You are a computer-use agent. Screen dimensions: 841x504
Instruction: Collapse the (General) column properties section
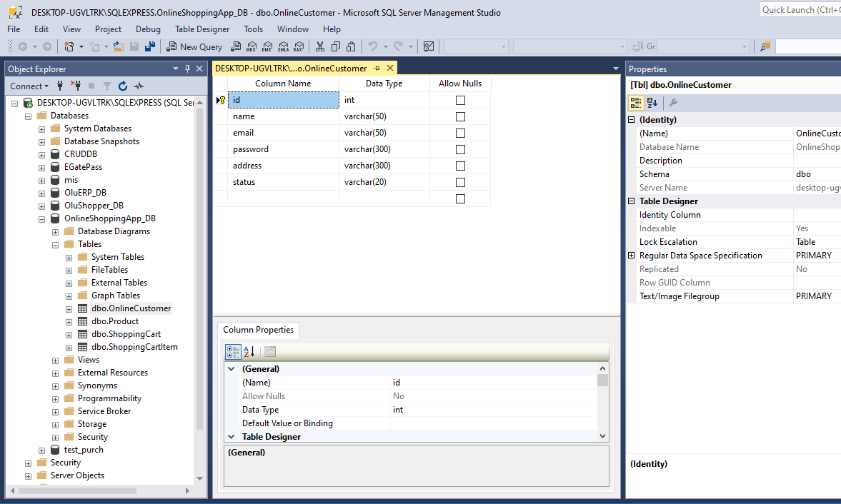(x=232, y=368)
